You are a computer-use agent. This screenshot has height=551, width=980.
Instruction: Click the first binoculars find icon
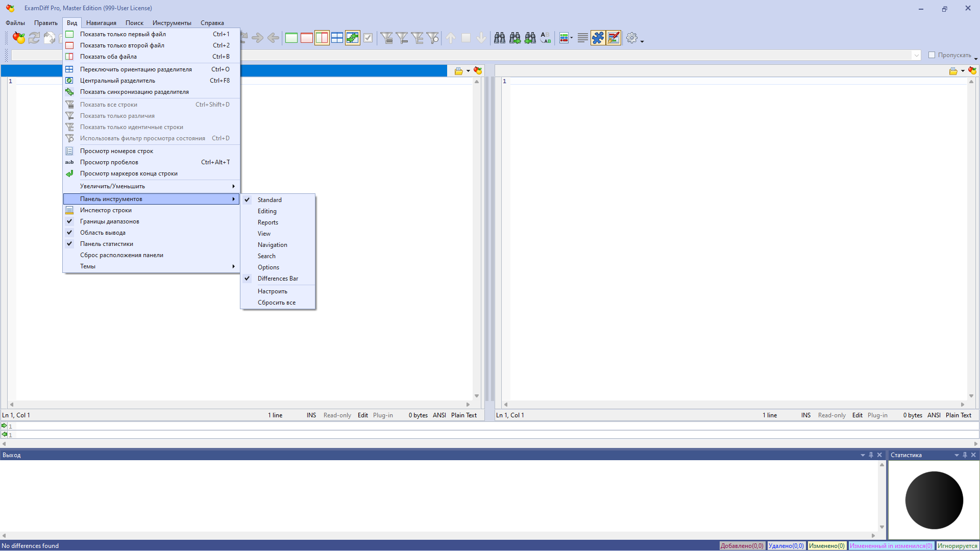pos(499,38)
